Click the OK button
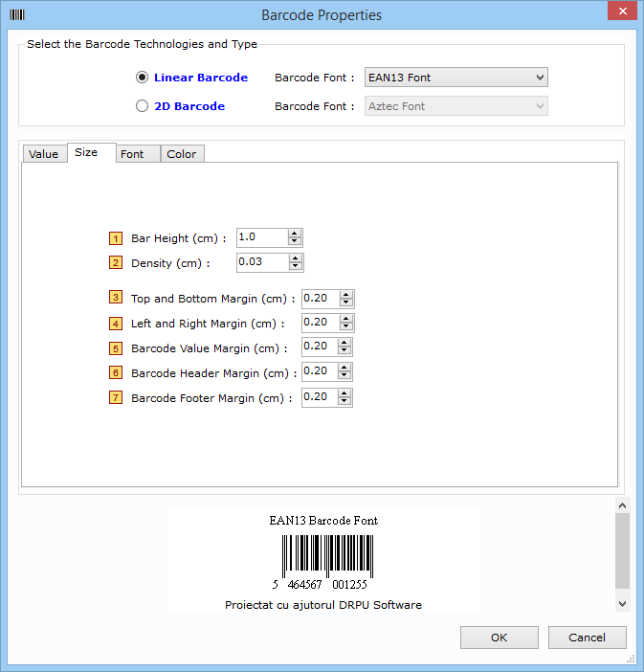 (x=500, y=638)
